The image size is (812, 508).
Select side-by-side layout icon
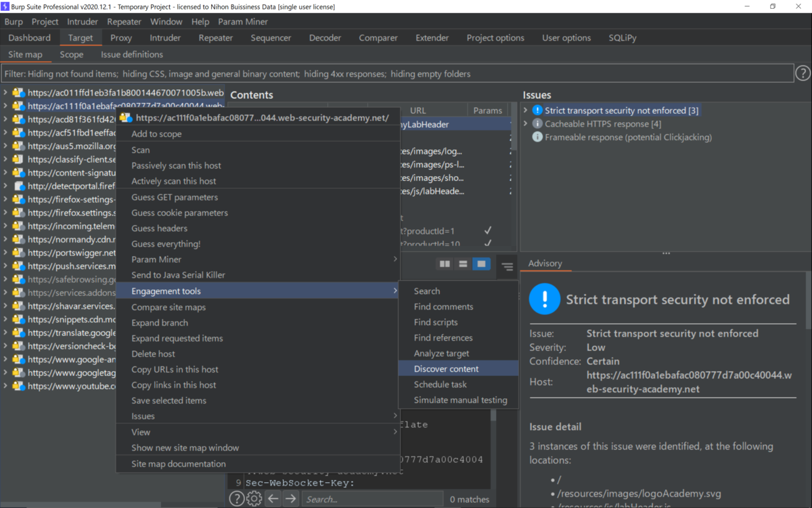tap(445, 264)
